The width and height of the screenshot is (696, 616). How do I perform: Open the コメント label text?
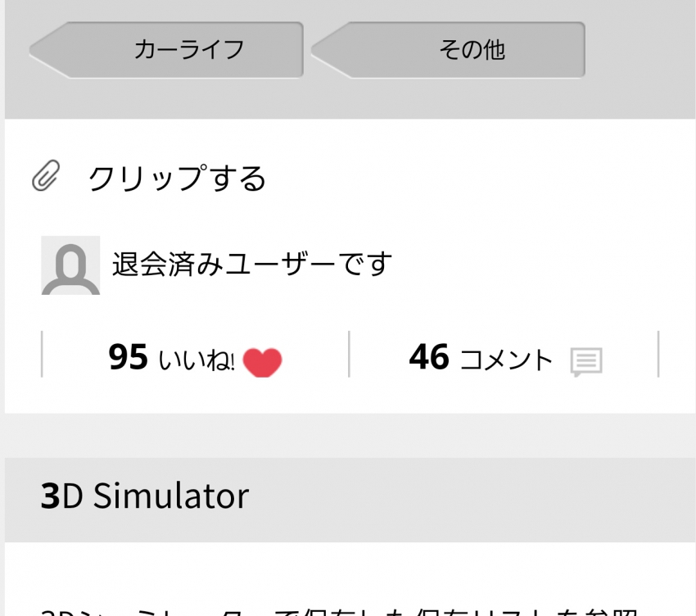507,360
